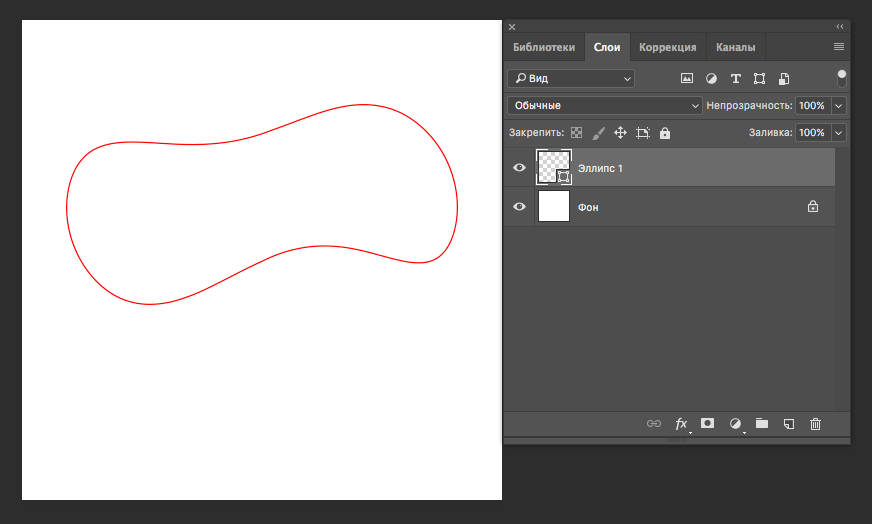
Task: Hide the Эллипс 1 layer
Action: (x=519, y=168)
